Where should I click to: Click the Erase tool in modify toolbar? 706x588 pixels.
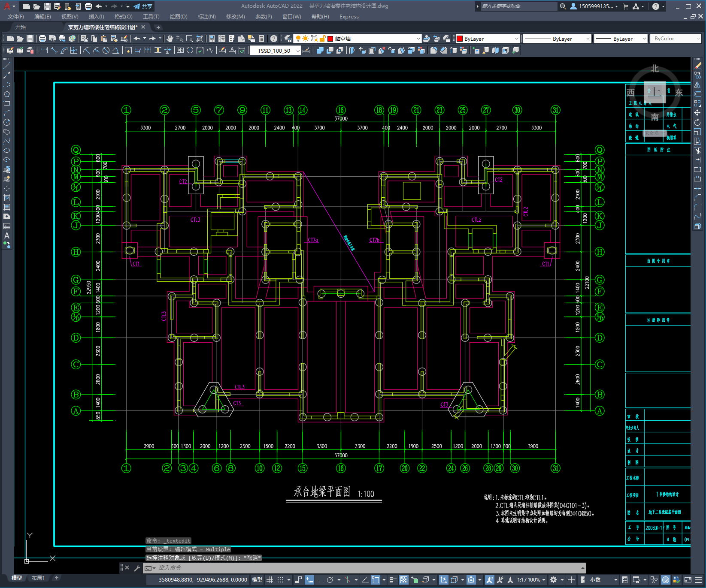click(697, 66)
